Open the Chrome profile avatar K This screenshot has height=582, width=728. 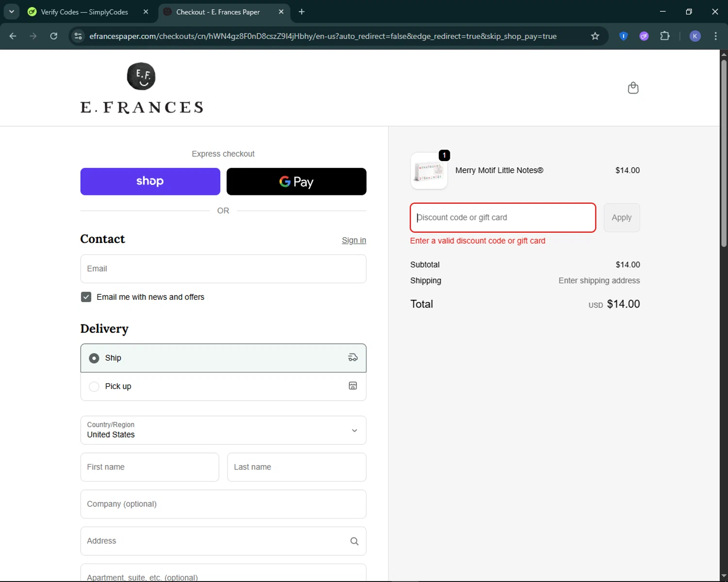pyautogui.click(x=695, y=36)
